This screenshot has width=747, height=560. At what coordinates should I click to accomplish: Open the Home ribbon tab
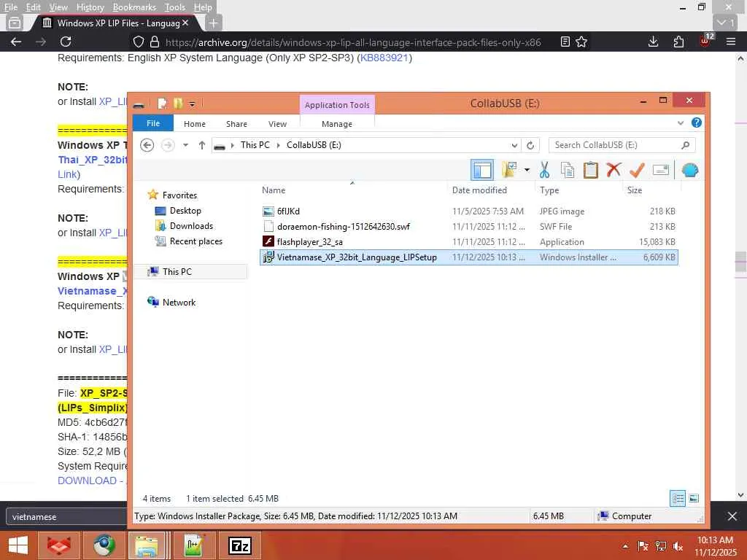pos(194,124)
